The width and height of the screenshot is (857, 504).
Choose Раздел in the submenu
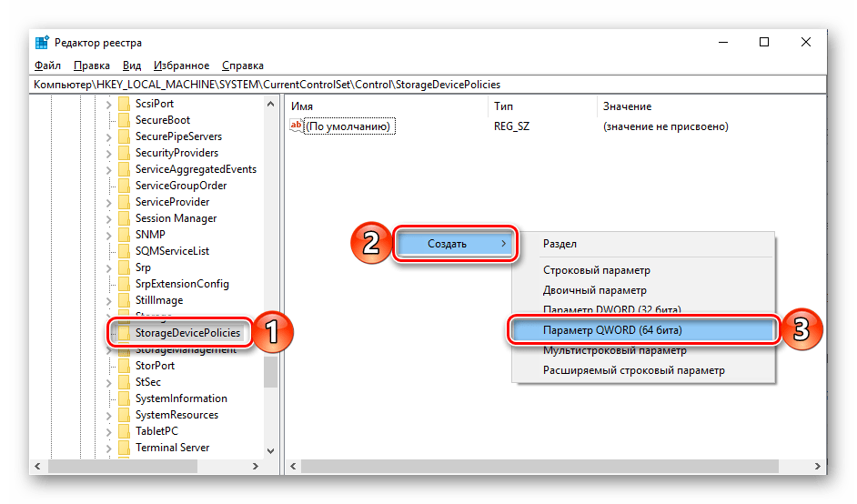(x=560, y=244)
